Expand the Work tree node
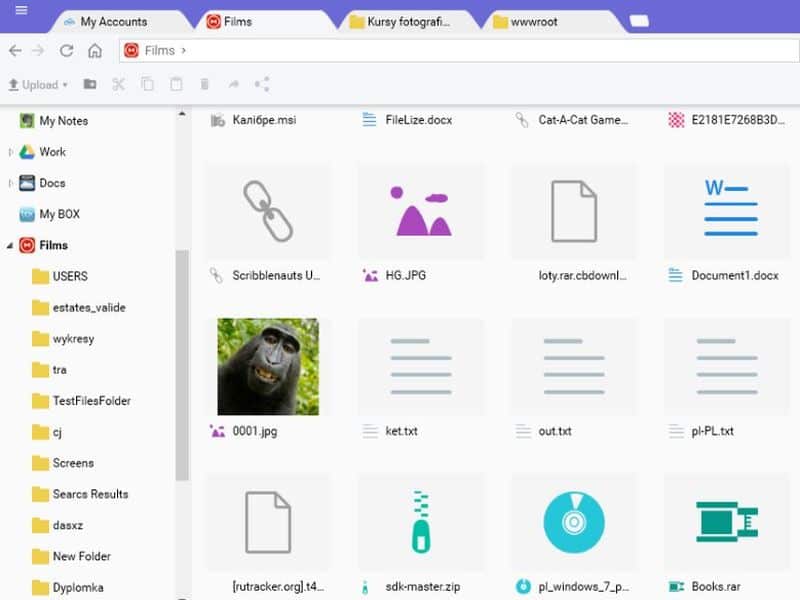Image resolution: width=800 pixels, height=600 pixels. [10, 152]
